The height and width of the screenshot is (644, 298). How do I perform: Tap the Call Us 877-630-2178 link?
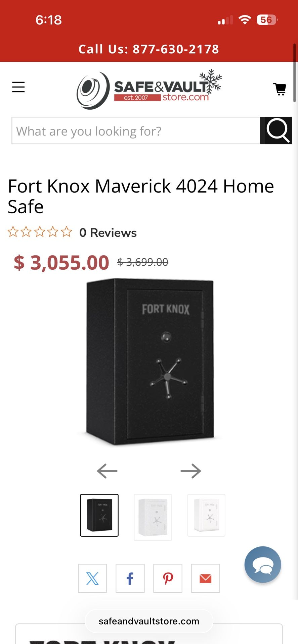click(149, 49)
